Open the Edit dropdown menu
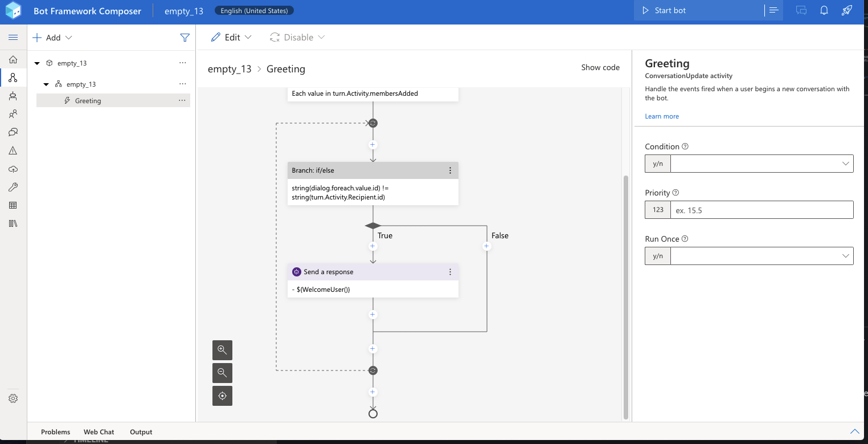 coord(231,38)
